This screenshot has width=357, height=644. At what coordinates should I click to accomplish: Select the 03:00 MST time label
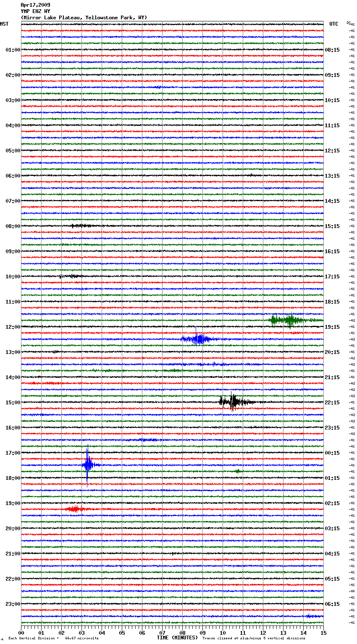tap(13, 100)
